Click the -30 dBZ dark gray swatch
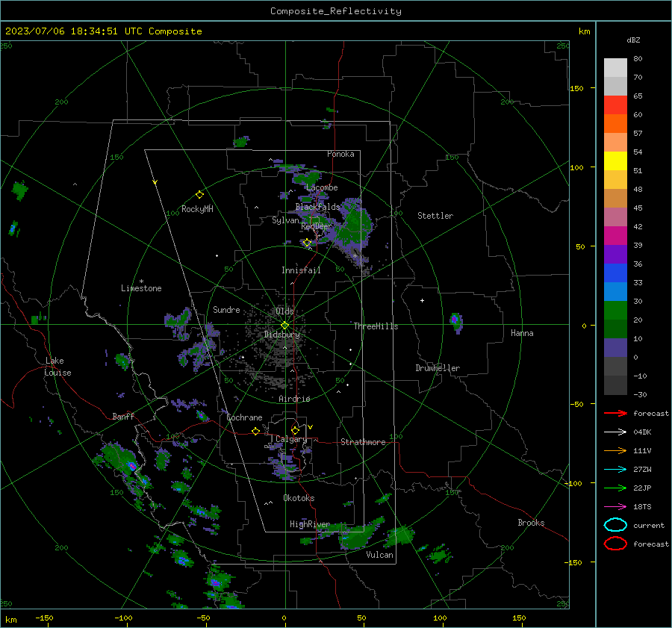The width and height of the screenshot is (672, 628). pyautogui.click(x=615, y=385)
